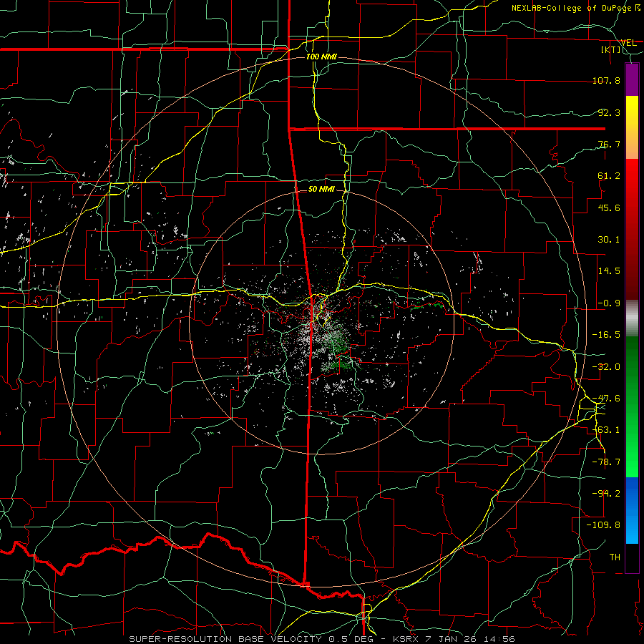Select the 76.7 velocity scale value
Image resolution: width=644 pixels, height=644 pixels.
click(609, 144)
